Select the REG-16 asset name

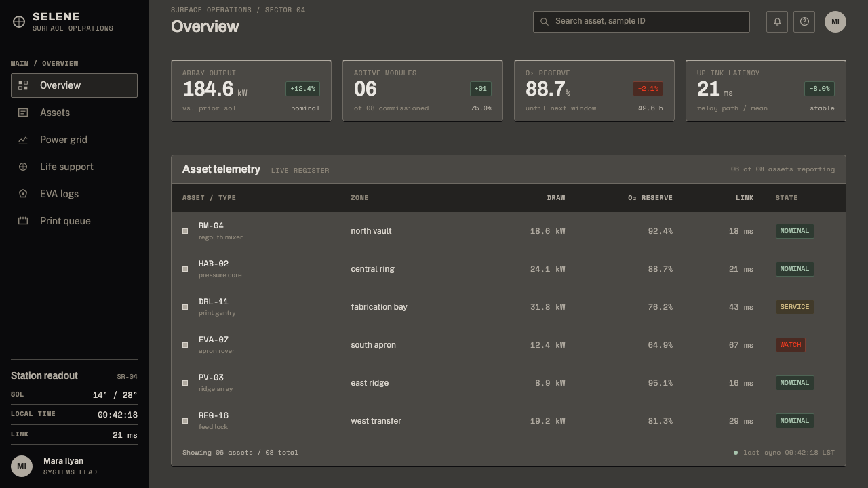pyautogui.click(x=214, y=415)
